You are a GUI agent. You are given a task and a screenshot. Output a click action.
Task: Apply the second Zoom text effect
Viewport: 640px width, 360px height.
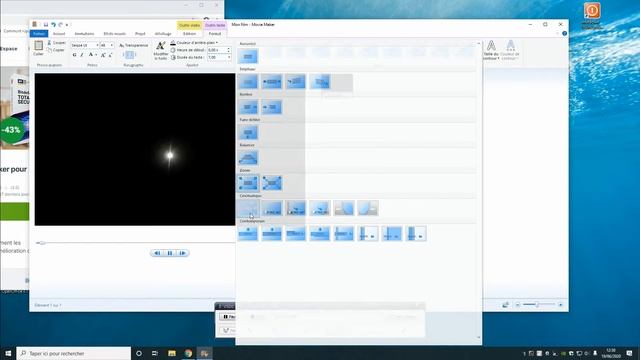[x=272, y=183]
